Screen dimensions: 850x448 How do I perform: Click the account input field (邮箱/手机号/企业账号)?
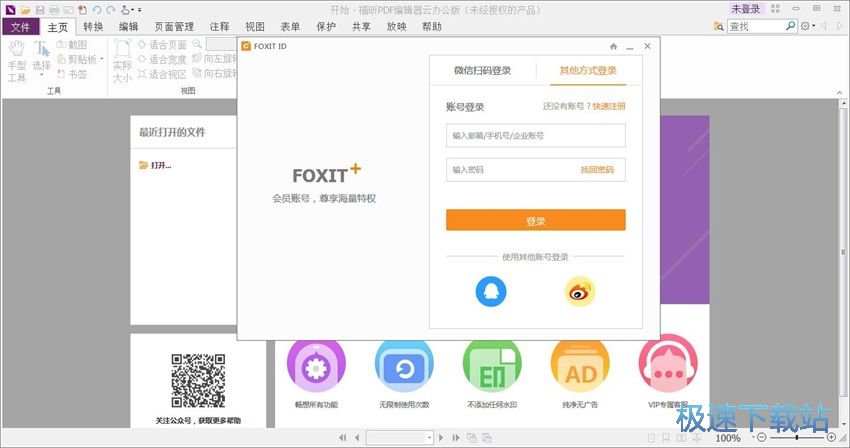pyautogui.click(x=536, y=136)
